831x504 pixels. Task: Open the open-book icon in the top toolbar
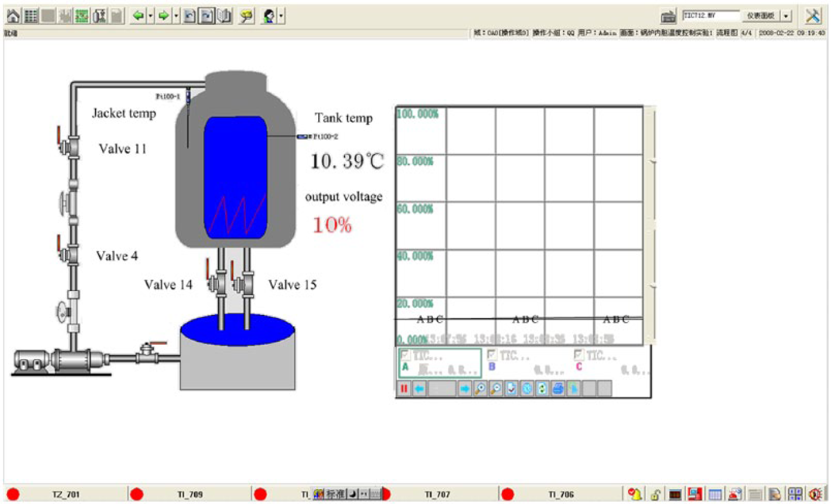tap(224, 16)
